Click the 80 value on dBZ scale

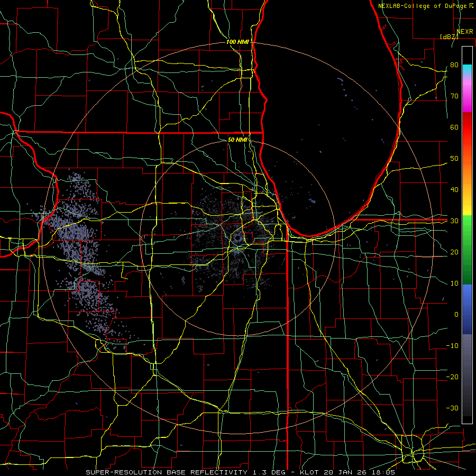coord(454,65)
